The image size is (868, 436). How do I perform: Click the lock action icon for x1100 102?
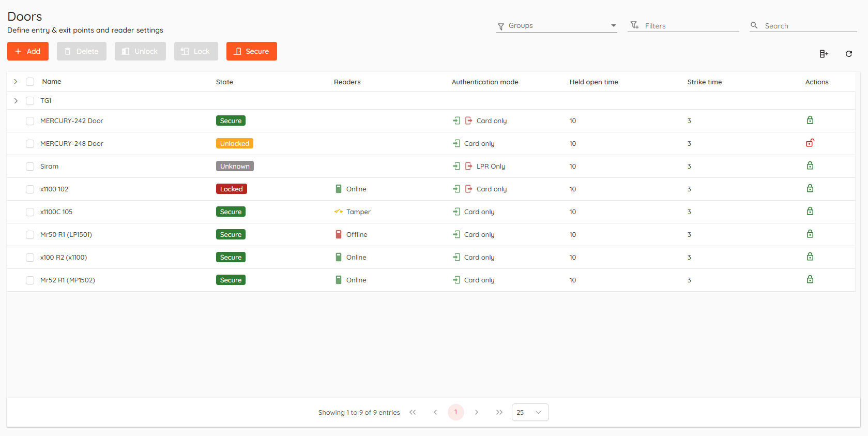pos(810,189)
